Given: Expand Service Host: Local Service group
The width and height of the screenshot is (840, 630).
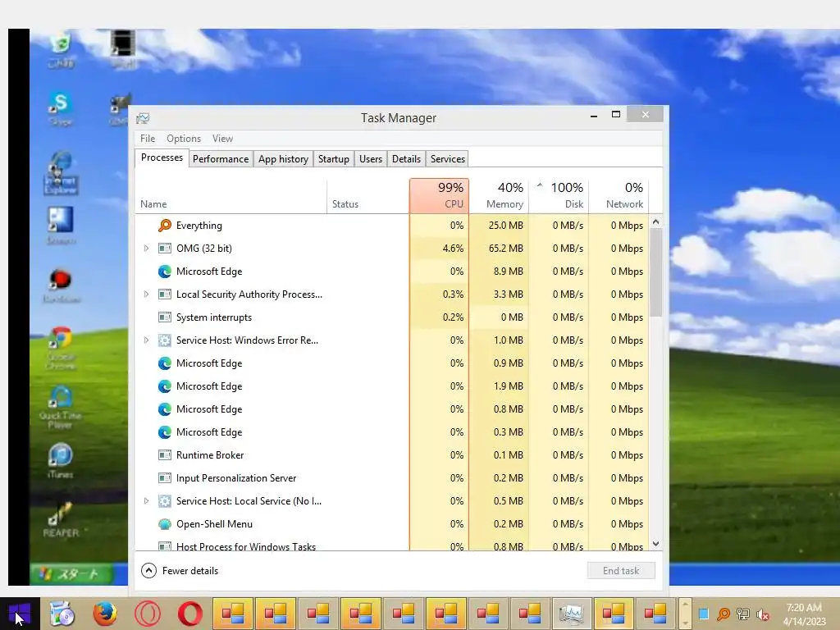Looking at the screenshot, I should coord(146,501).
